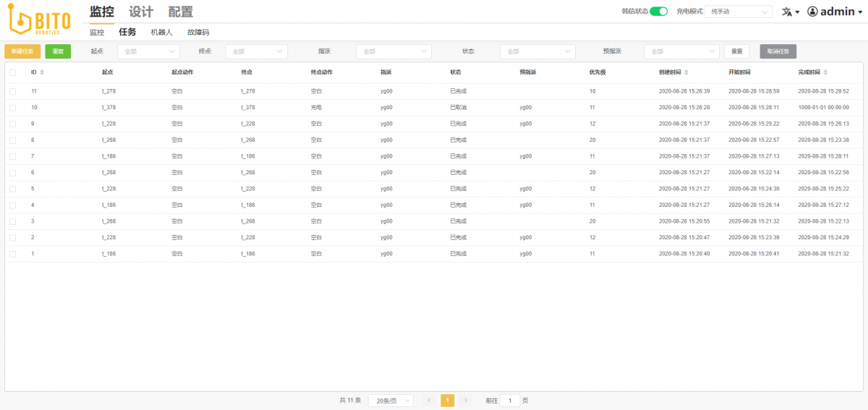Go to next page arrow
Screen dimensions: 868x410
pos(466,400)
